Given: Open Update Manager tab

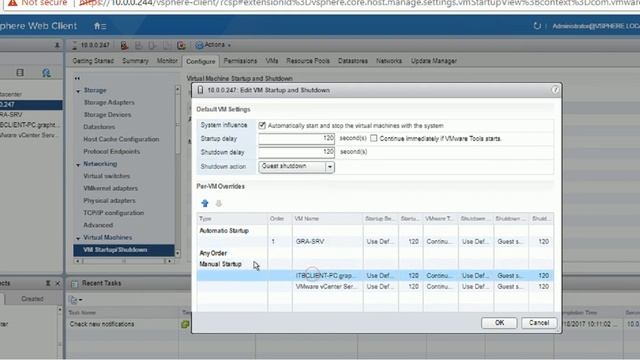Looking at the screenshot, I should point(433,61).
